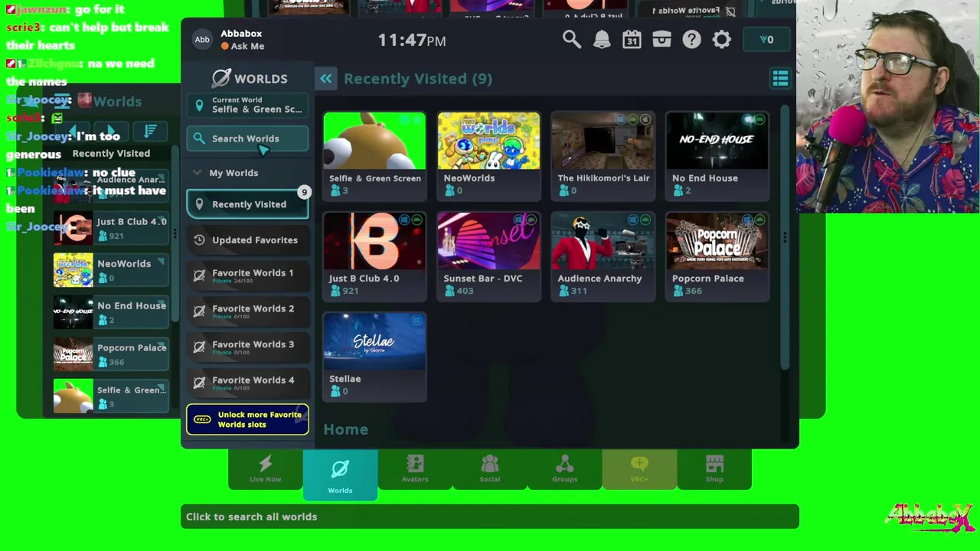Click the VRChat credits balance button
The height and width of the screenshot is (551, 980).
[x=766, y=40]
